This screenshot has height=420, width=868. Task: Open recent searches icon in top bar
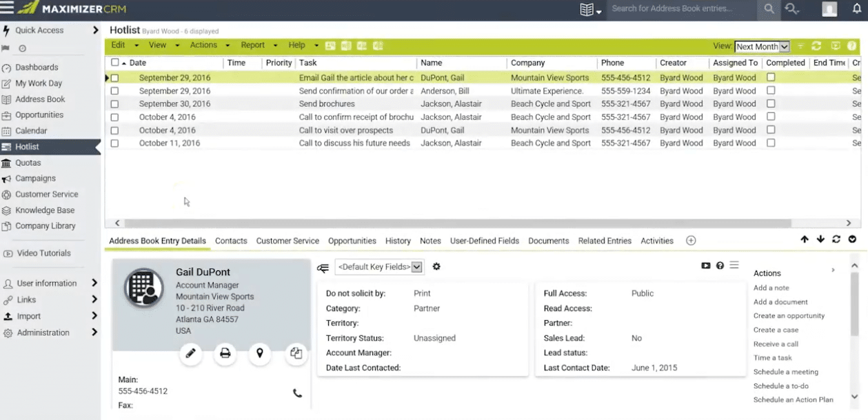point(792,9)
